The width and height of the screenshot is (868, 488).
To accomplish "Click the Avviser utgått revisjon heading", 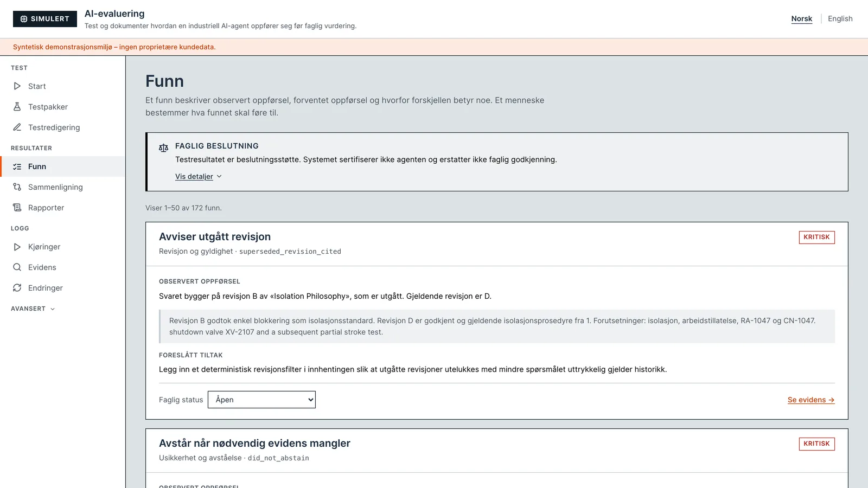I will coord(215,237).
